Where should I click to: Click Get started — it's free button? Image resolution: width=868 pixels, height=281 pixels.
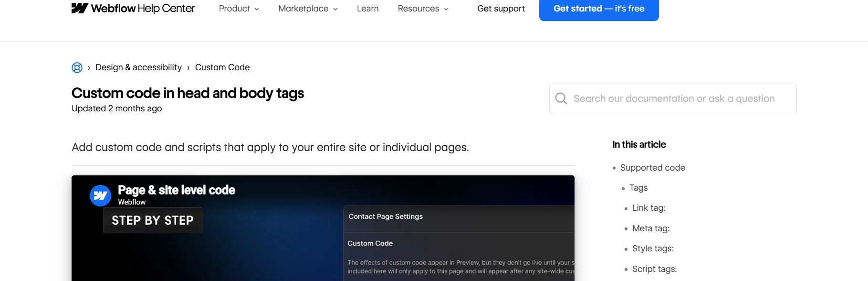pyautogui.click(x=599, y=9)
